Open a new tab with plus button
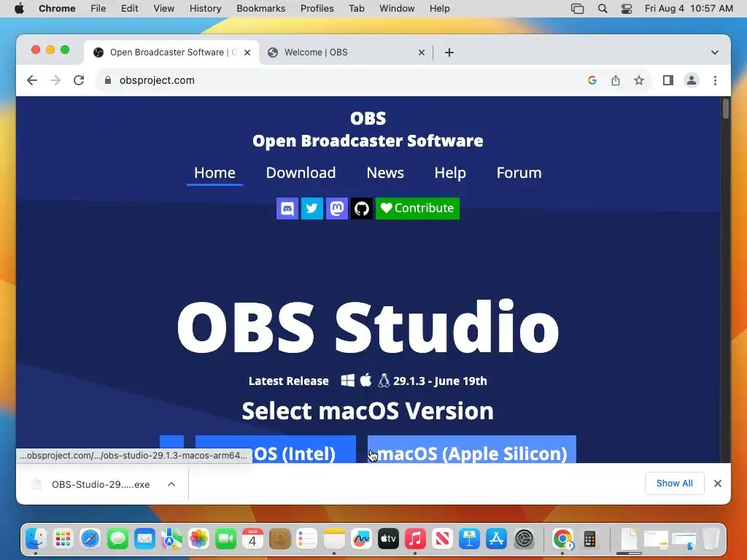The height and width of the screenshot is (560, 747). tap(449, 52)
